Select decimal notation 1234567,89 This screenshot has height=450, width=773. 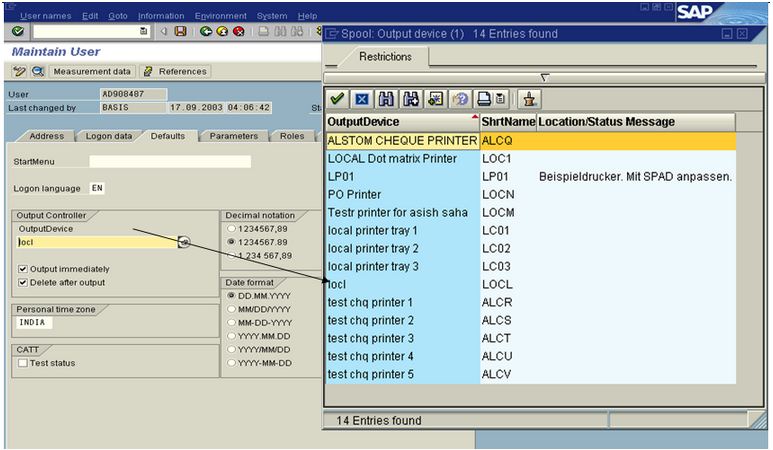point(231,229)
